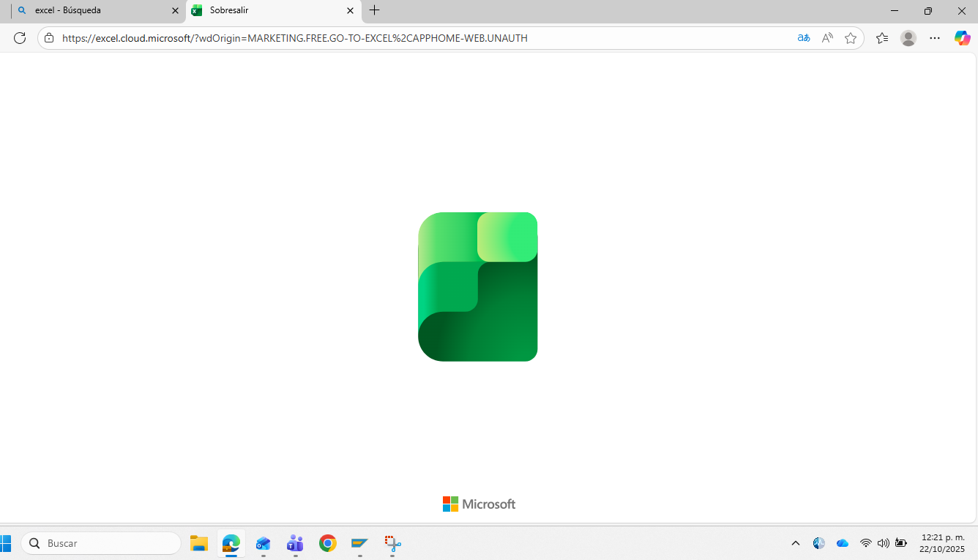This screenshot has width=978, height=560.
Task: Open the Edge settings and more menu
Action: point(935,38)
